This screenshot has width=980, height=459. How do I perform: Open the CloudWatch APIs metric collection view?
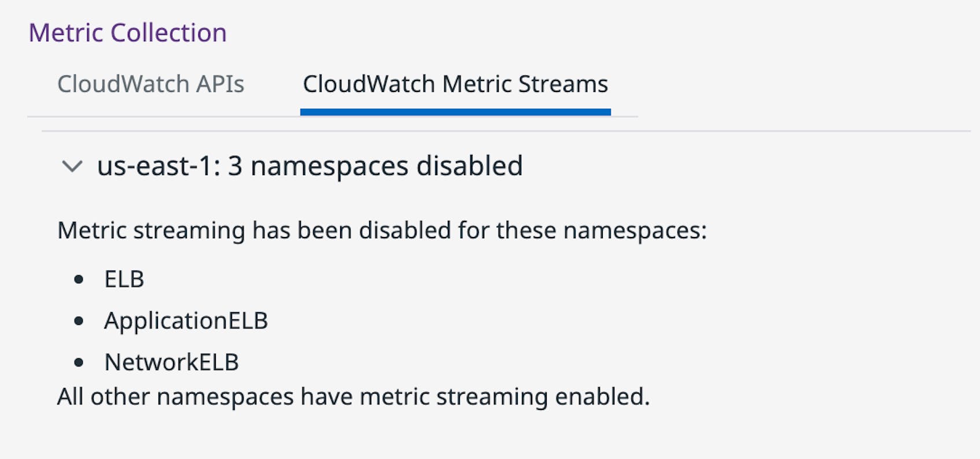tap(150, 84)
